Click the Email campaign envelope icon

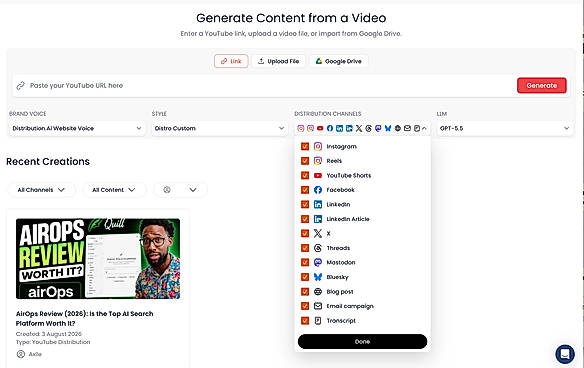(x=318, y=306)
